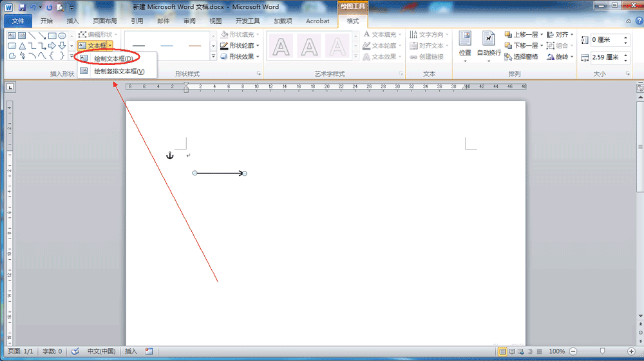This screenshot has width=644, height=361.
Task: Open the 文件 File tab
Action: 18,21
